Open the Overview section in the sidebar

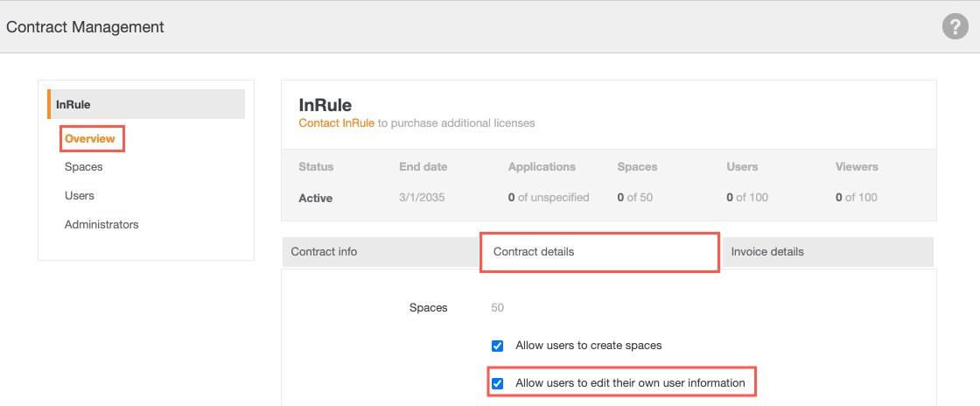[90, 138]
